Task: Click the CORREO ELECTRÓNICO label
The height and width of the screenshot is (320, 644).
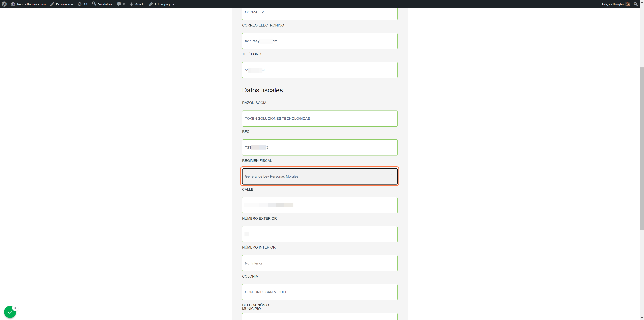Action: coord(263,25)
